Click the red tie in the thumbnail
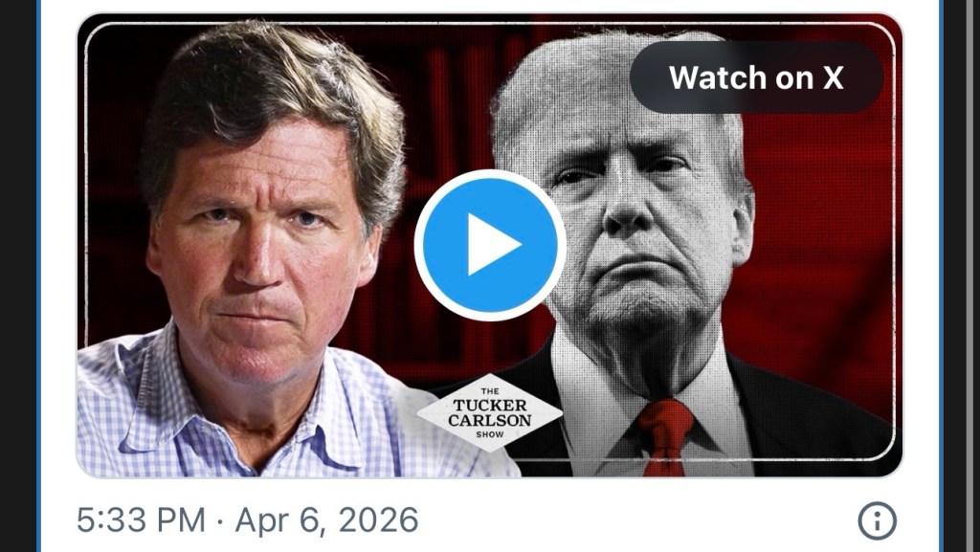 pos(665,437)
